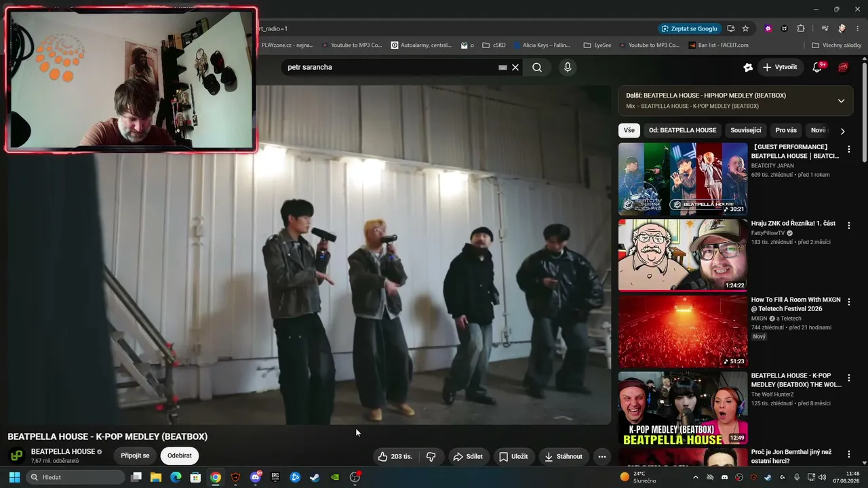Clear the YouTube search box text
This screenshot has width=868, height=488.
click(x=515, y=67)
